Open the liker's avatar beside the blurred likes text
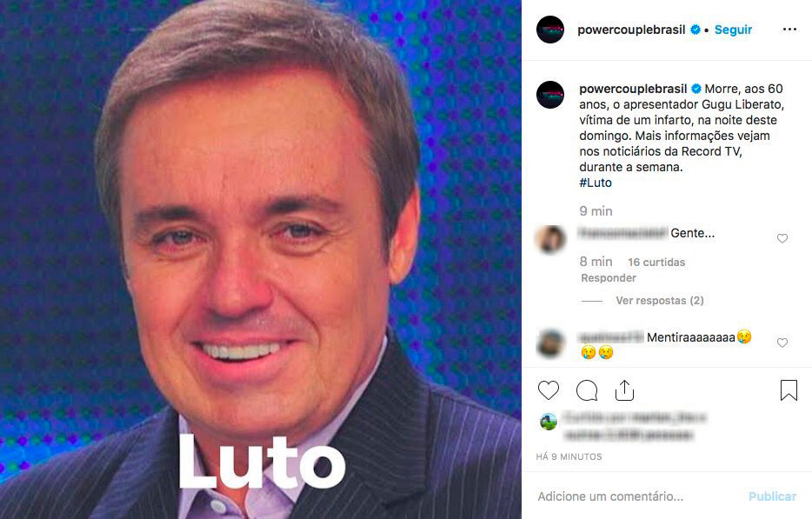The width and height of the screenshot is (812, 519). point(548,423)
